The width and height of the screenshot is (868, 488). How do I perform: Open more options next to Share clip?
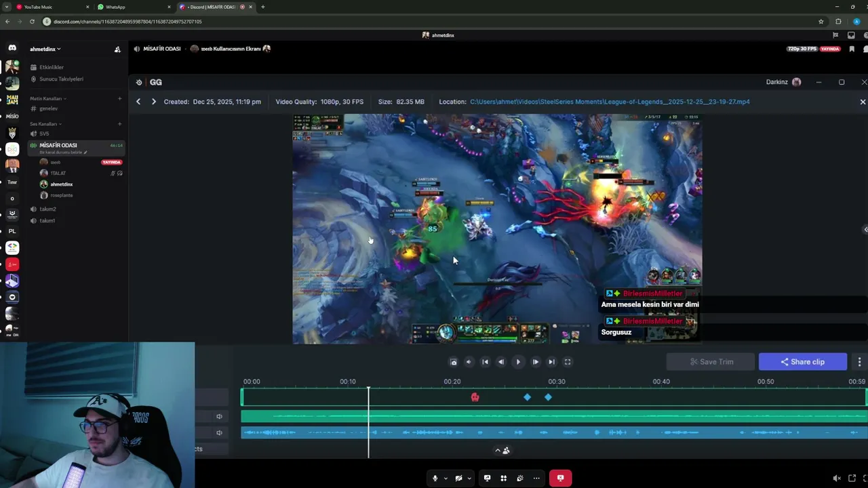tap(859, 362)
